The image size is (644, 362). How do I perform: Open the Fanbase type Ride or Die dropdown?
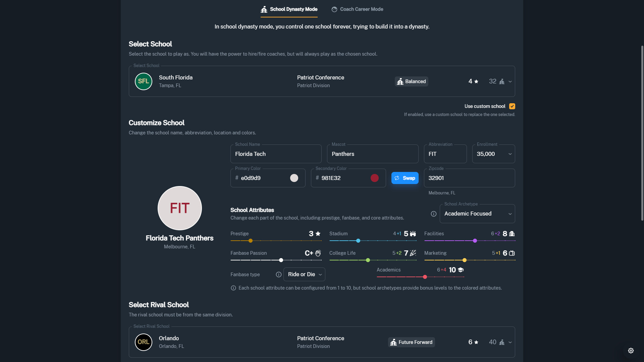click(304, 274)
